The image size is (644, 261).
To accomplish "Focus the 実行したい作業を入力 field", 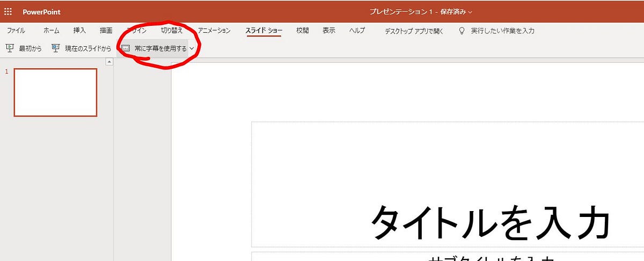I will pos(503,31).
